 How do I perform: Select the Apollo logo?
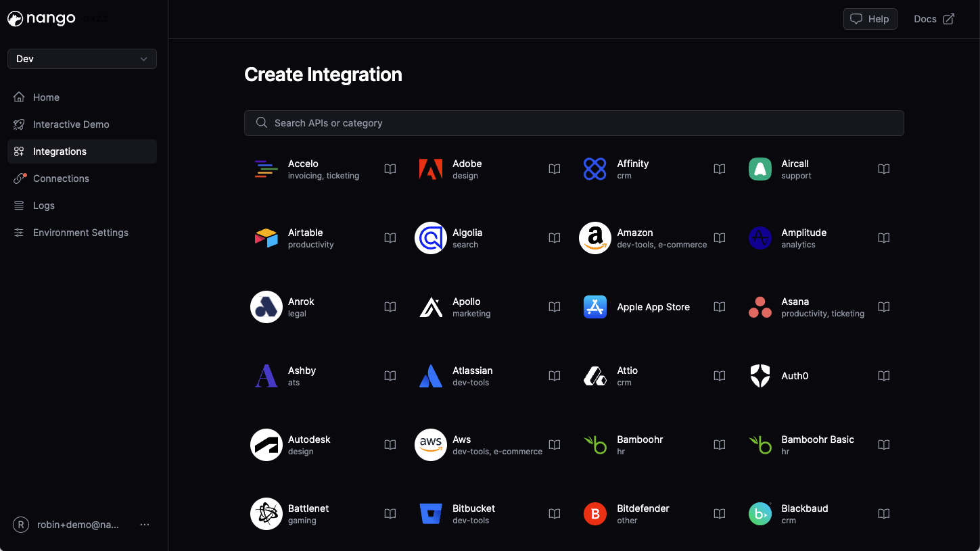click(430, 307)
